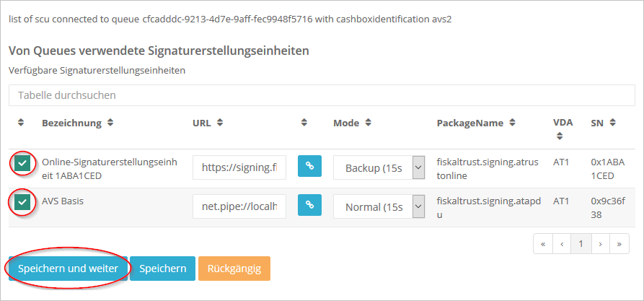
Task: Uncheck the Online-Signaturerstellungseinheit 1ABA1CED checkbox
Action: pos(22,164)
